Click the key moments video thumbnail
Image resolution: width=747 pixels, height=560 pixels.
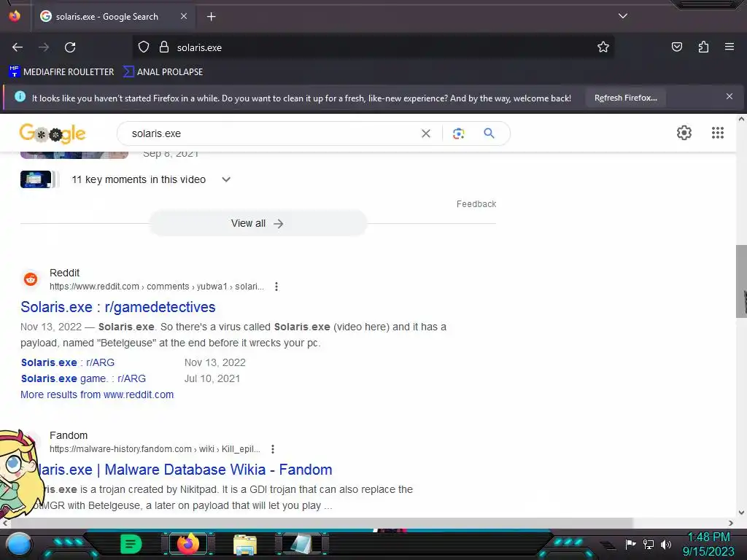click(x=36, y=179)
